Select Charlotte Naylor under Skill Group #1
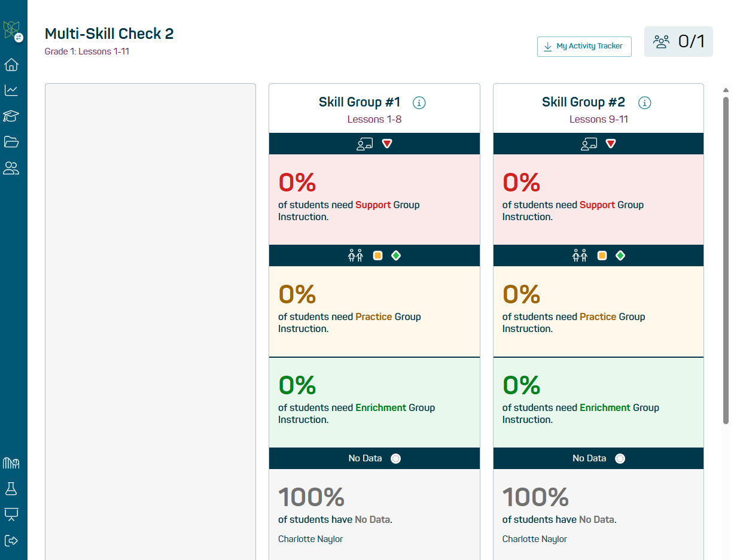Image resolution: width=740 pixels, height=560 pixels. click(x=310, y=539)
